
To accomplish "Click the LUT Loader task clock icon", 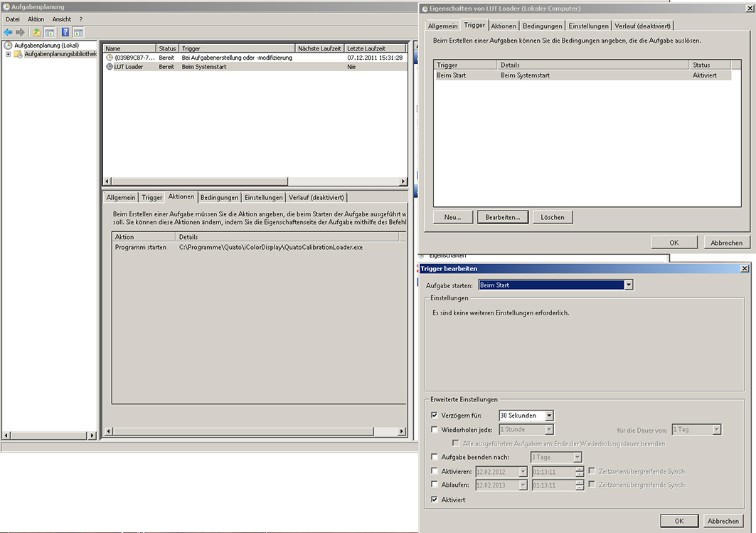I will click(109, 67).
